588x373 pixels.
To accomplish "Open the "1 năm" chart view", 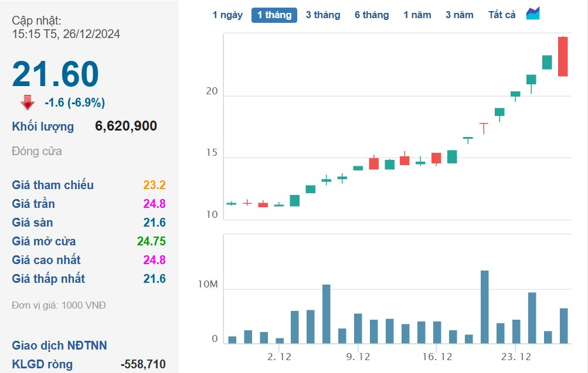I will [417, 15].
